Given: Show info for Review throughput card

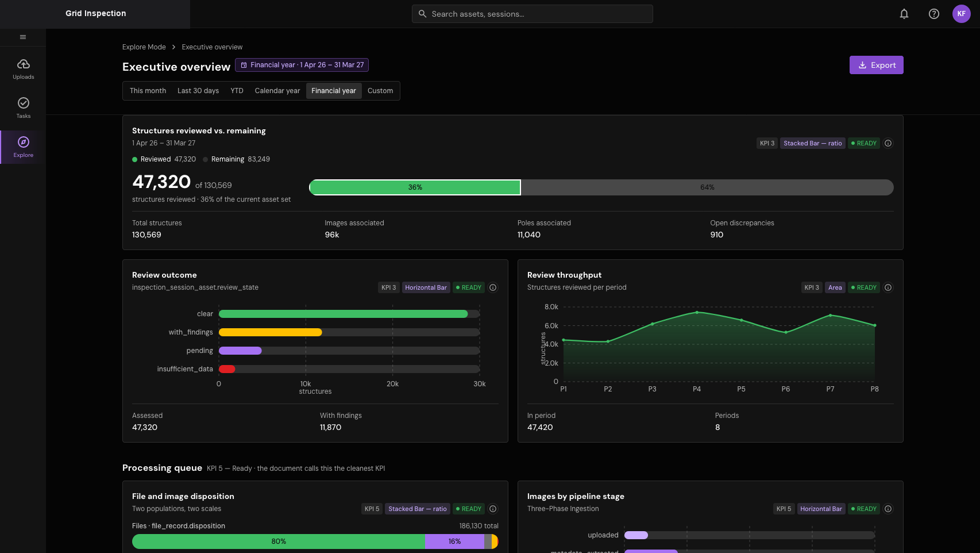Looking at the screenshot, I should (x=888, y=287).
